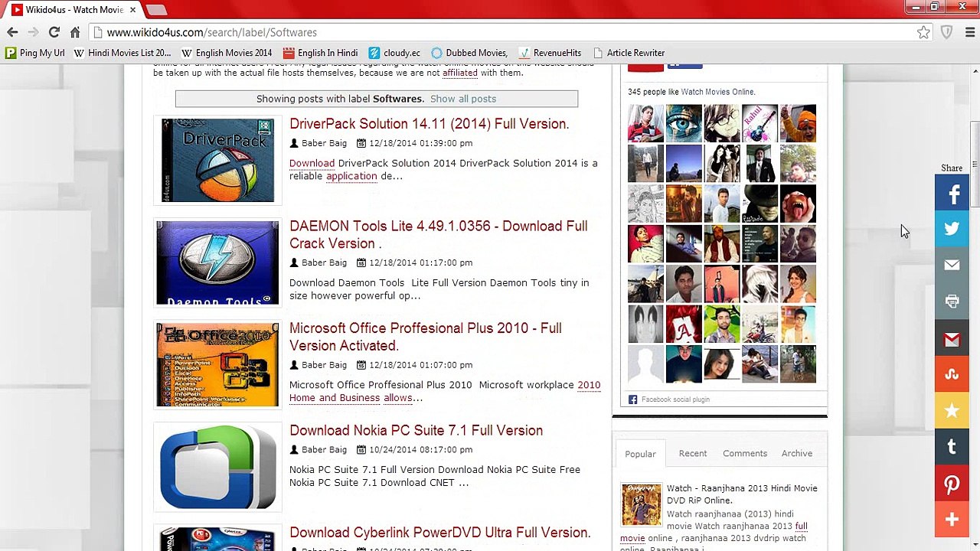This screenshot has width=980, height=551.
Task: Open Watch Raanjhana 2013 Hindi Movie post
Action: coord(742,494)
